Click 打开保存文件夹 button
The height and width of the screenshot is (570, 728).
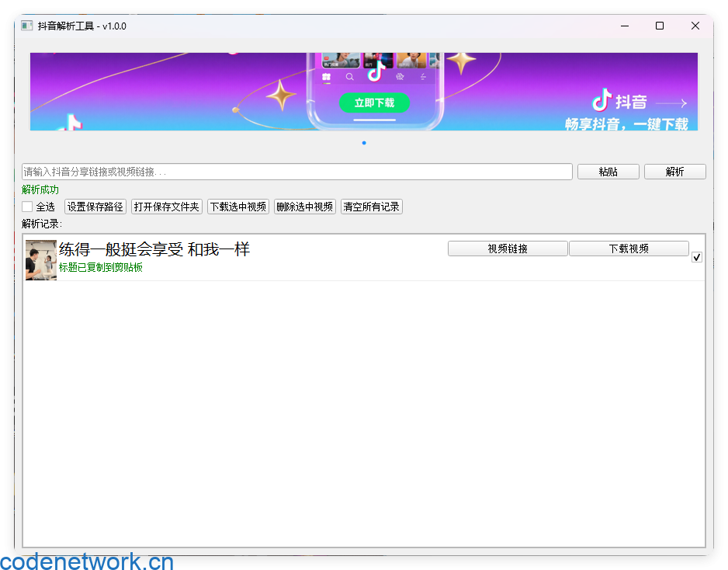[x=167, y=207]
